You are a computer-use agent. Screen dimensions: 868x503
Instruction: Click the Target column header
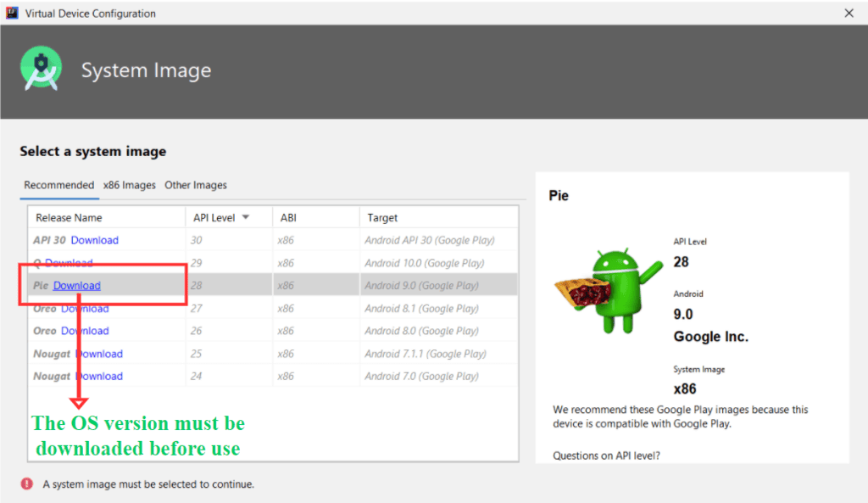[x=382, y=218]
